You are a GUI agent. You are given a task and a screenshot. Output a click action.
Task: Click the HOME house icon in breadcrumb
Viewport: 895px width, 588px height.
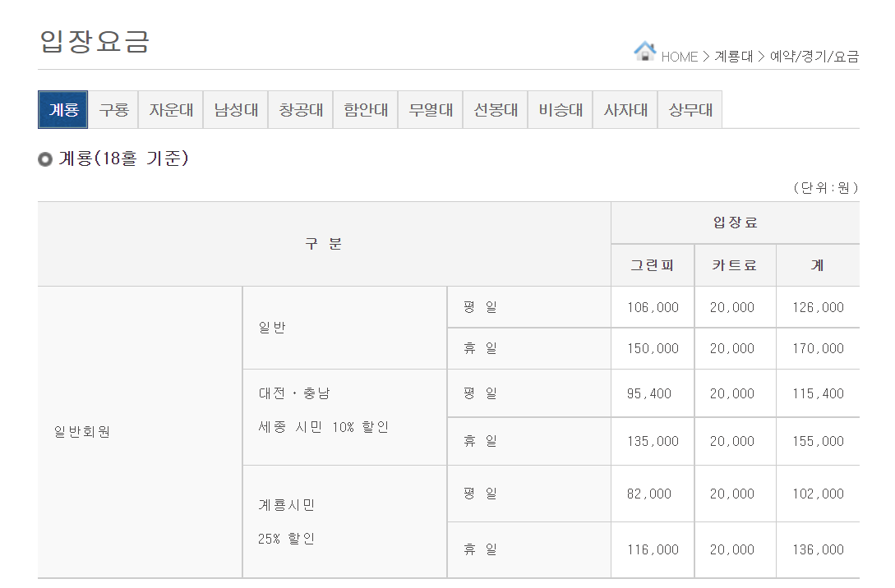646,52
